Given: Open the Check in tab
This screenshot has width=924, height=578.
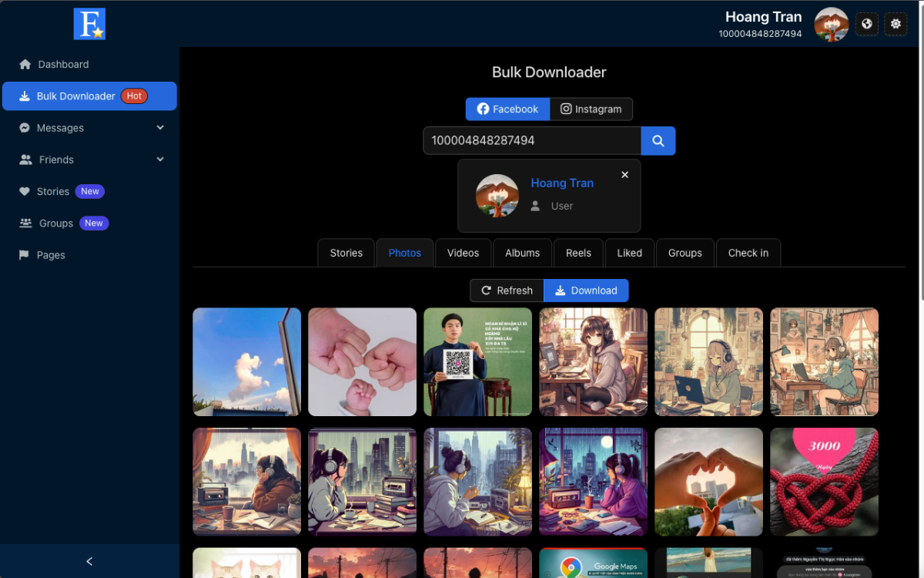Looking at the screenshot, I should click(x=748, y=253).
